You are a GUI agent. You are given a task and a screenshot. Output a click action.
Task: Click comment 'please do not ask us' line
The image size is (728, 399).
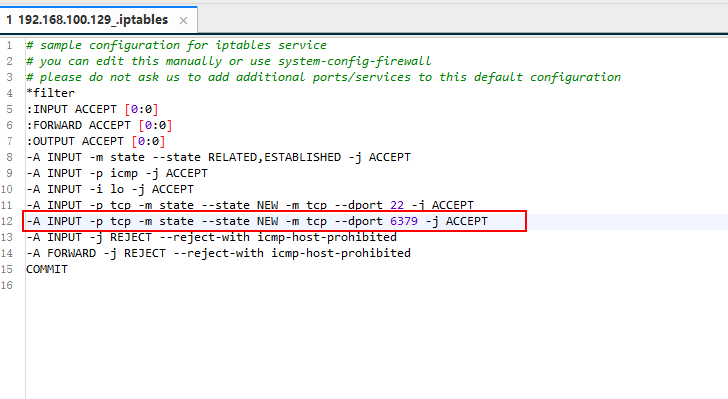(323, 77)
